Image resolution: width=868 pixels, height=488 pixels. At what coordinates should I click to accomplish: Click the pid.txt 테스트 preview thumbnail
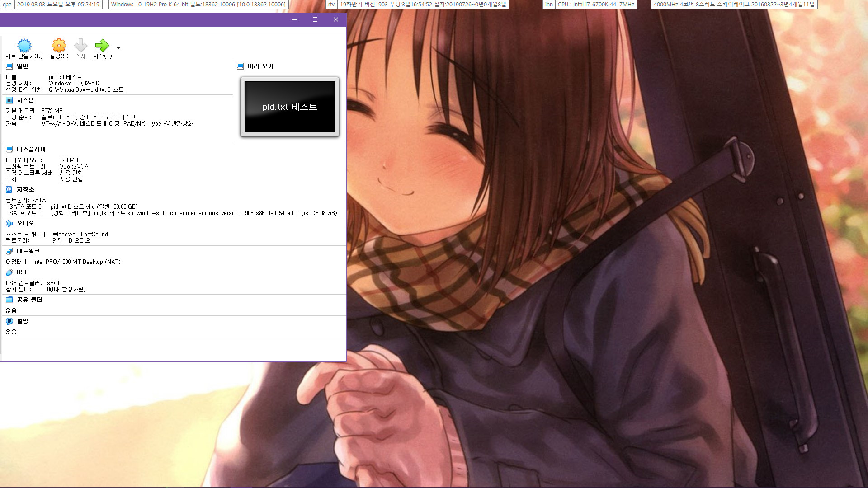290,107
